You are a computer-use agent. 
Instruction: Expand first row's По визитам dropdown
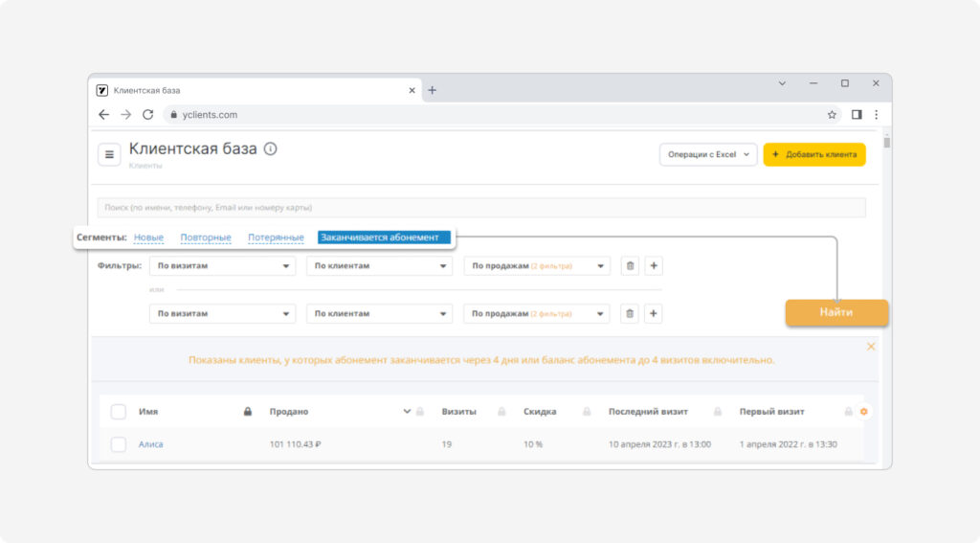(x=222, y=266)
